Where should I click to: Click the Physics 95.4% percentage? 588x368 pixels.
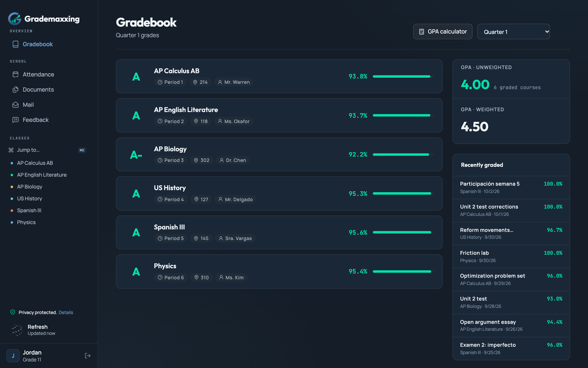(x=358, y=271)
